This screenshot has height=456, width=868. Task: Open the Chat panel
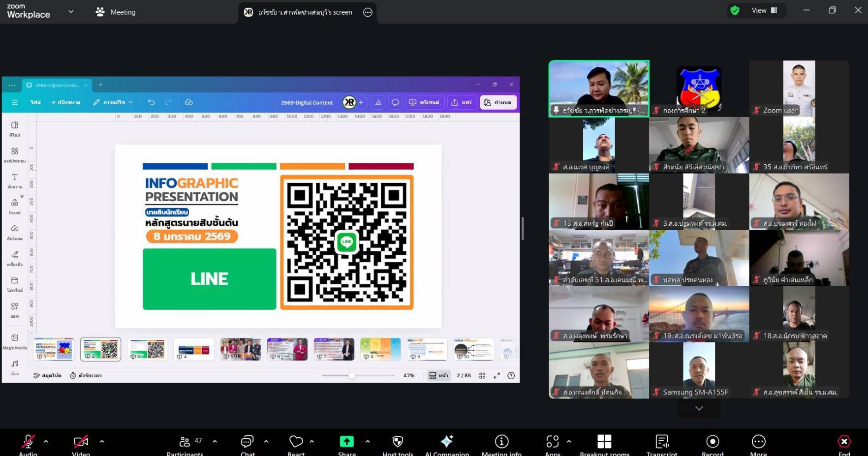[247, 442]
